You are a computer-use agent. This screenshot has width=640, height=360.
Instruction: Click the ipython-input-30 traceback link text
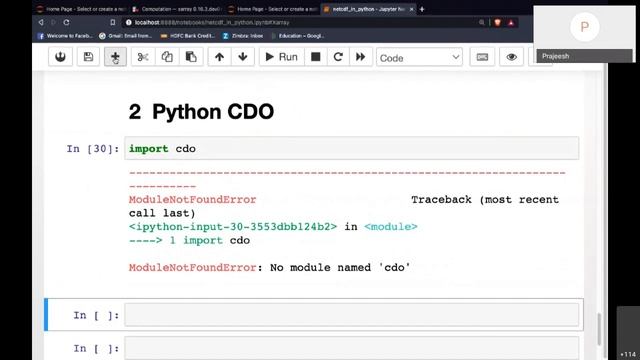click(x=233, y=227)
